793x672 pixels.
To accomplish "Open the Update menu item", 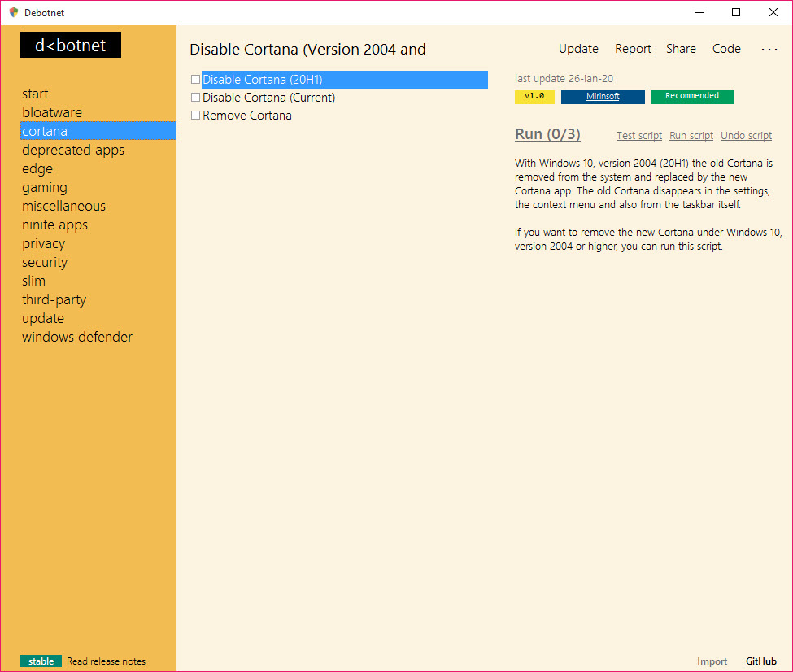I will 578,49.
